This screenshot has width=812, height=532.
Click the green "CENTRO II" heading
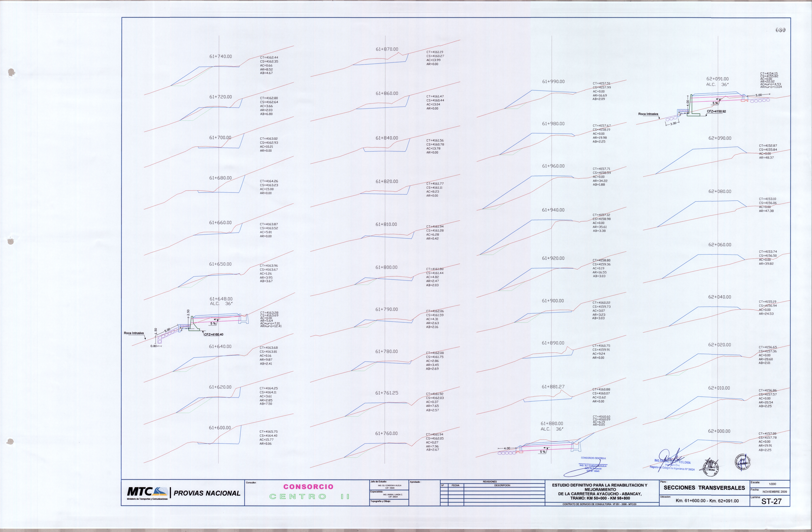click(309, 496)
